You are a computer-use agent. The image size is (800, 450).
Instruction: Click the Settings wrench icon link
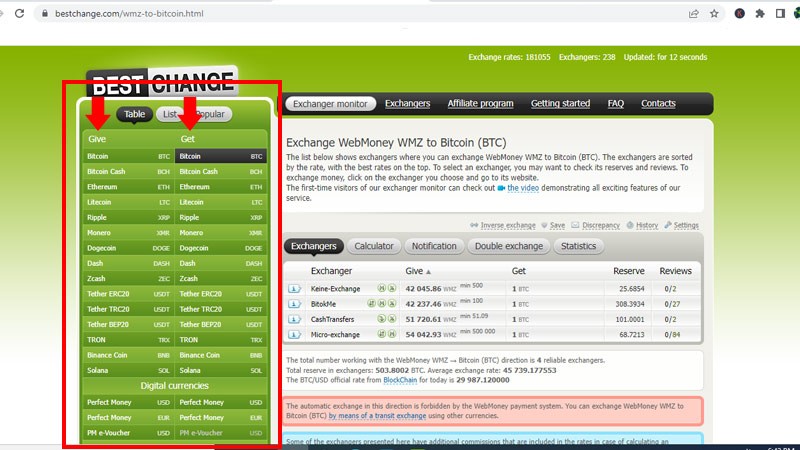point(681,226)
